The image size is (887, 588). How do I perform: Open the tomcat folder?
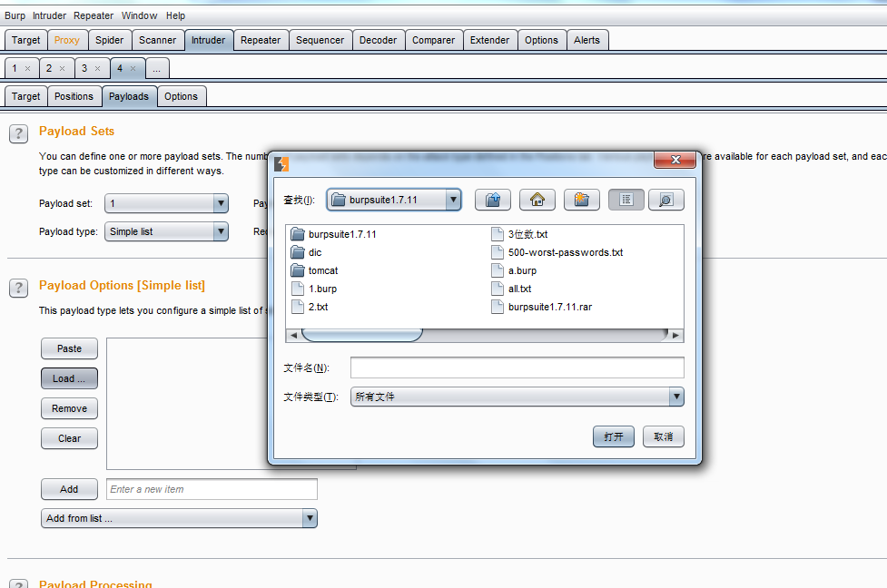314,270
